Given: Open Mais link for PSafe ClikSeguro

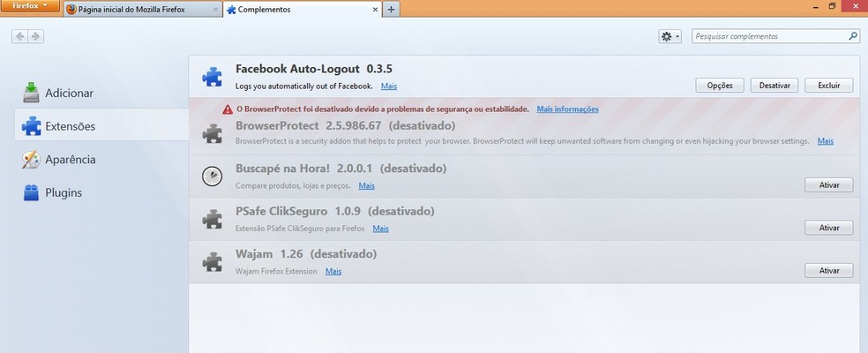Looking at the screenshot, I should click(x=380, y=229).
